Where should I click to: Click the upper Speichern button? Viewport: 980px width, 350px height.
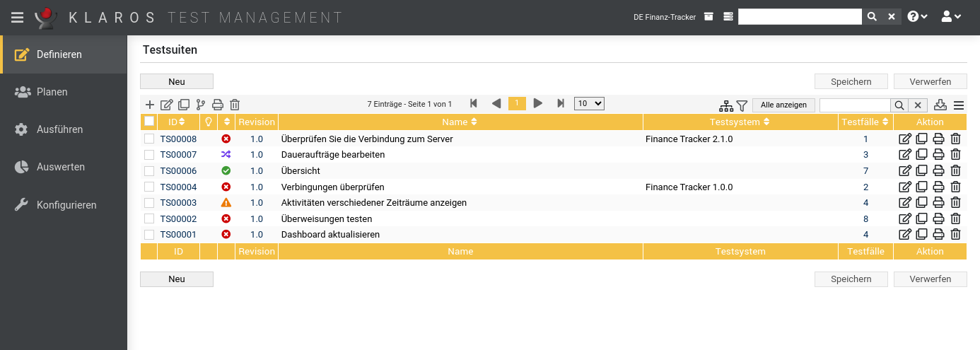851,81
